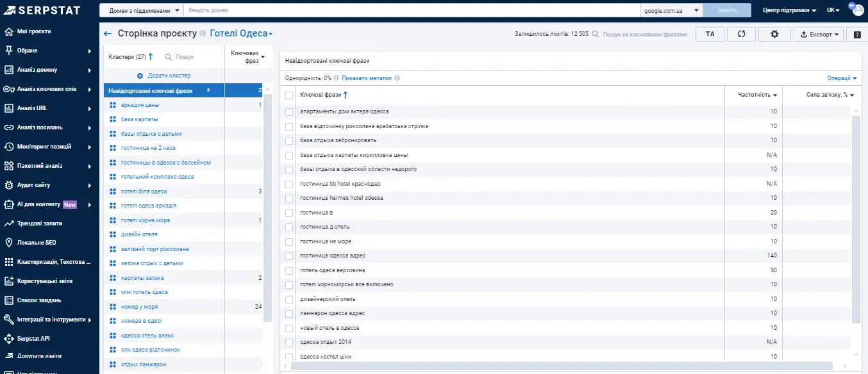Open Аналіз URL menu
This screenshot has height=374, width=868.
pos(49,108)
